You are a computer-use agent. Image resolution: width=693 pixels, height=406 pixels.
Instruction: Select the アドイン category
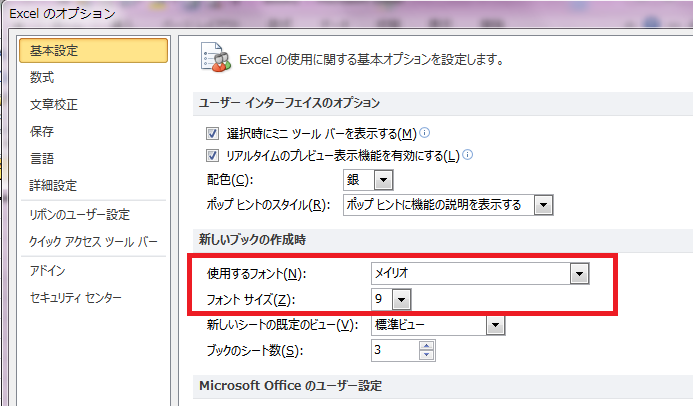pos(47,270)
